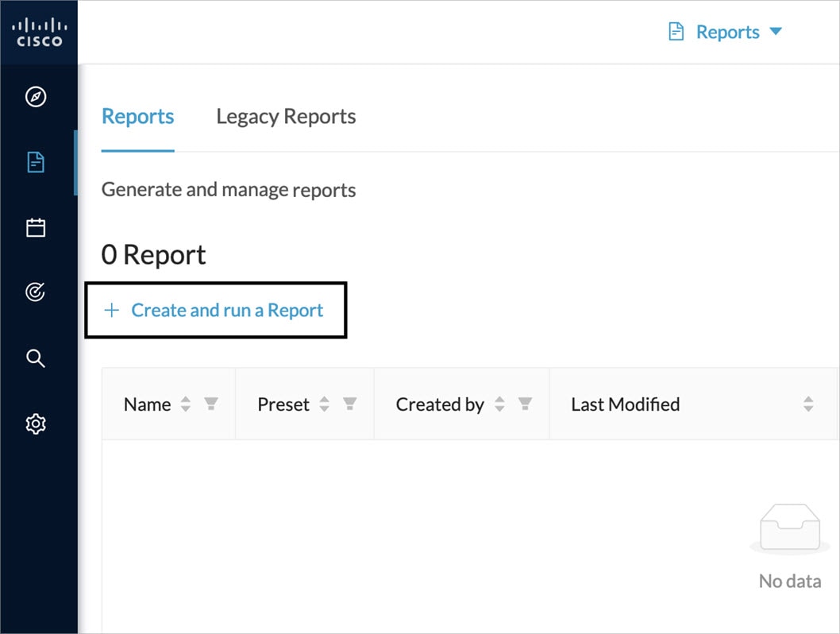Click the target monitoring icon in sidebar
This screenshot has height=634, width=840.
pyautogui.click(x=35, y=292)
